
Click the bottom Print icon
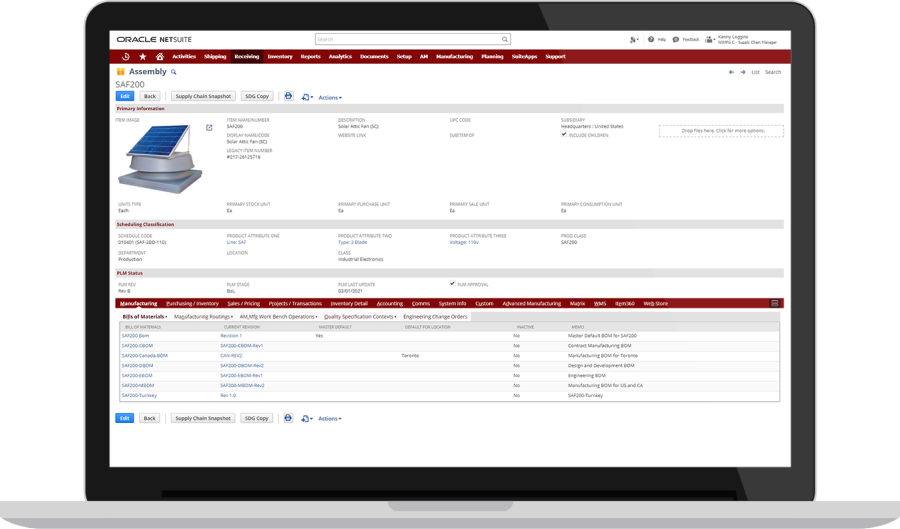point(288,418)
